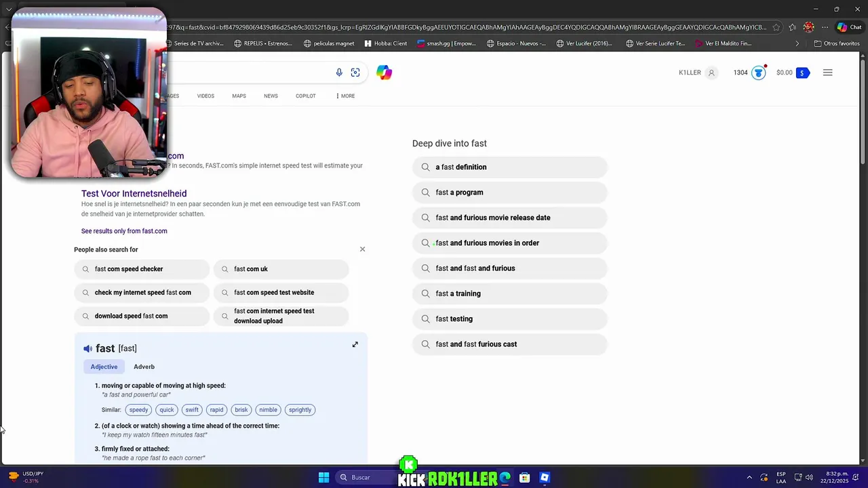
Task: Click the swift synonym chip
Action: point(192,410)
